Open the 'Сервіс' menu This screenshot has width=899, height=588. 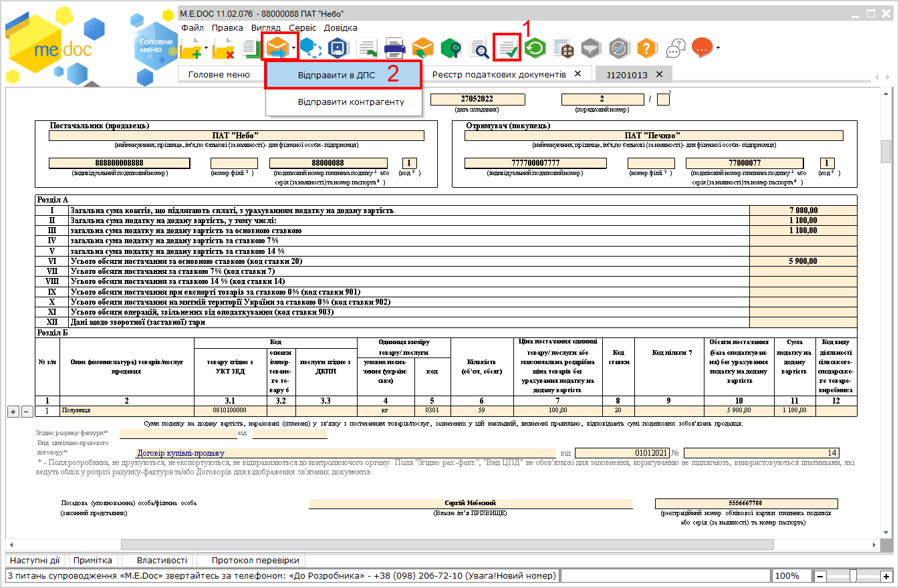303,28
